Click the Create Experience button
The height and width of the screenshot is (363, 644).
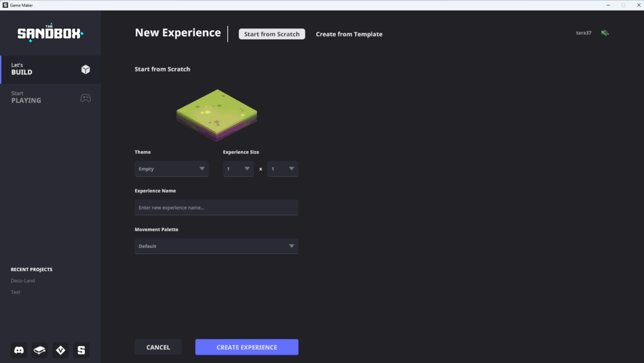[247, 347]
